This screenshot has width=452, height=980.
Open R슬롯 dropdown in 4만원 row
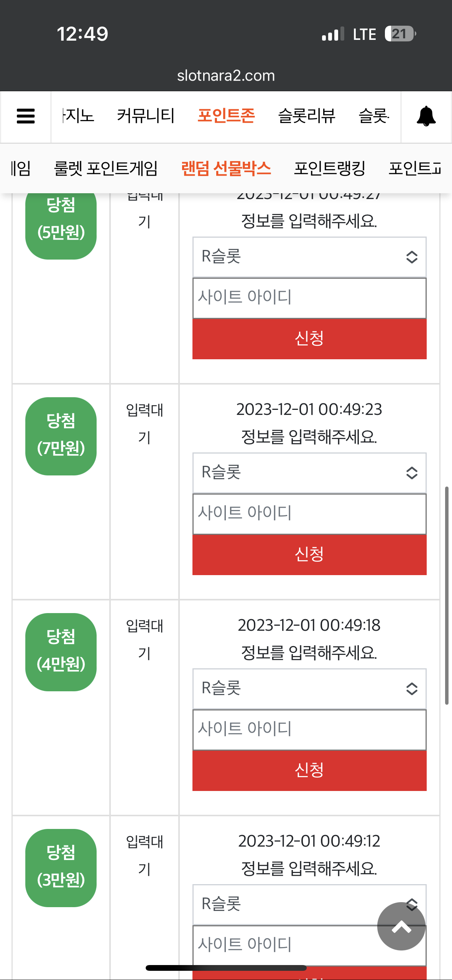click(x=309, y=689)
